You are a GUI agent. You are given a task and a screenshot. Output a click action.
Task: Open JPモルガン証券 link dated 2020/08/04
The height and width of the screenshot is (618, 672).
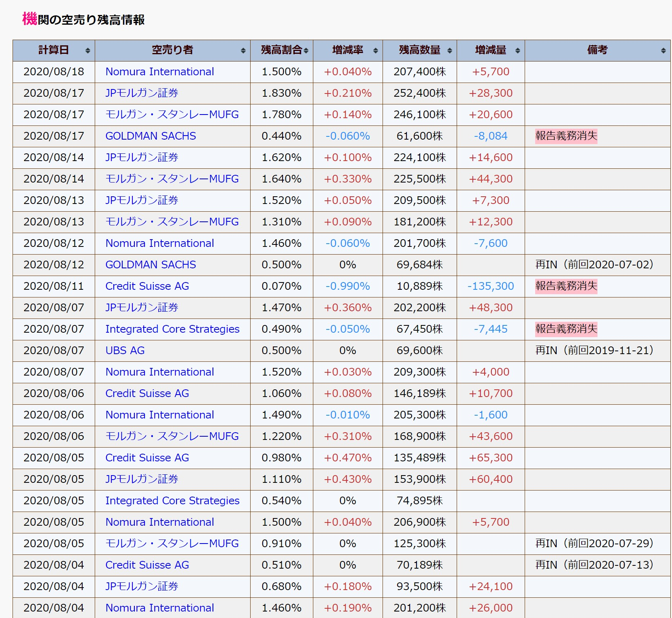coord(142,586)
